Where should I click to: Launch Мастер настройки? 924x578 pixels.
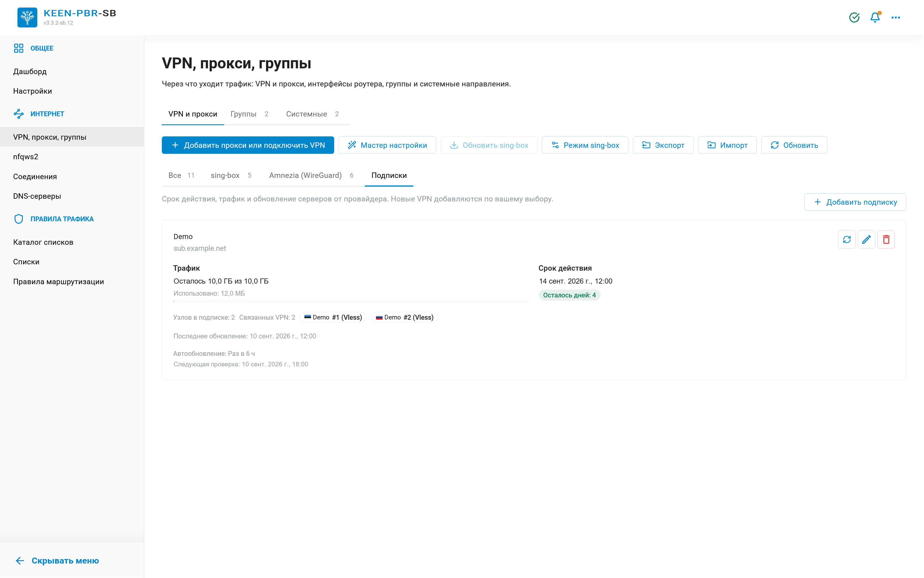tap(387, 145)
